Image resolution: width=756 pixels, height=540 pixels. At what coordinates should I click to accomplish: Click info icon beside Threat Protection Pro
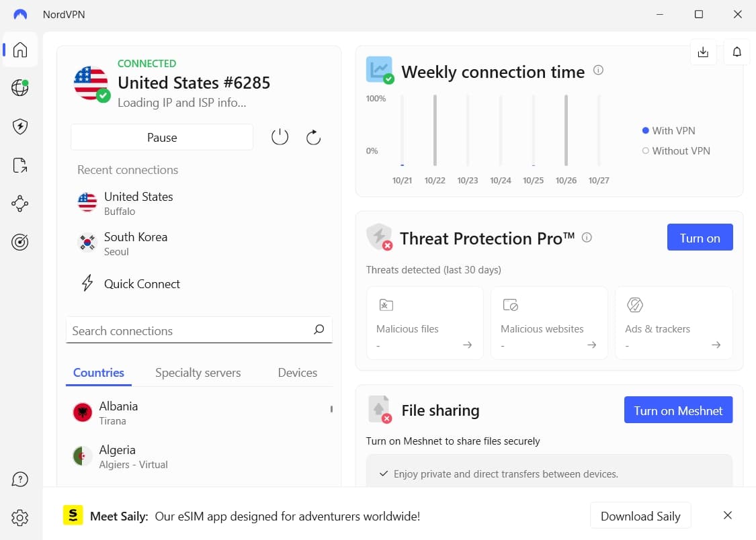coord(587,237)
